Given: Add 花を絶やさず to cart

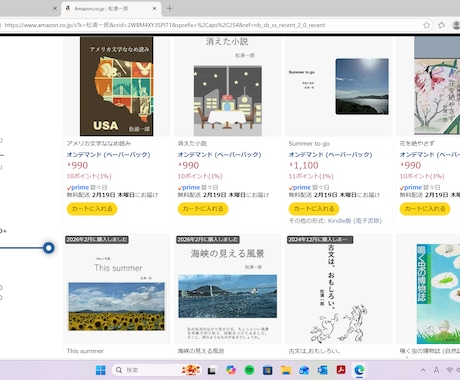Looking at the screenshot, I should pyautogui.click(x=425, y=209).
